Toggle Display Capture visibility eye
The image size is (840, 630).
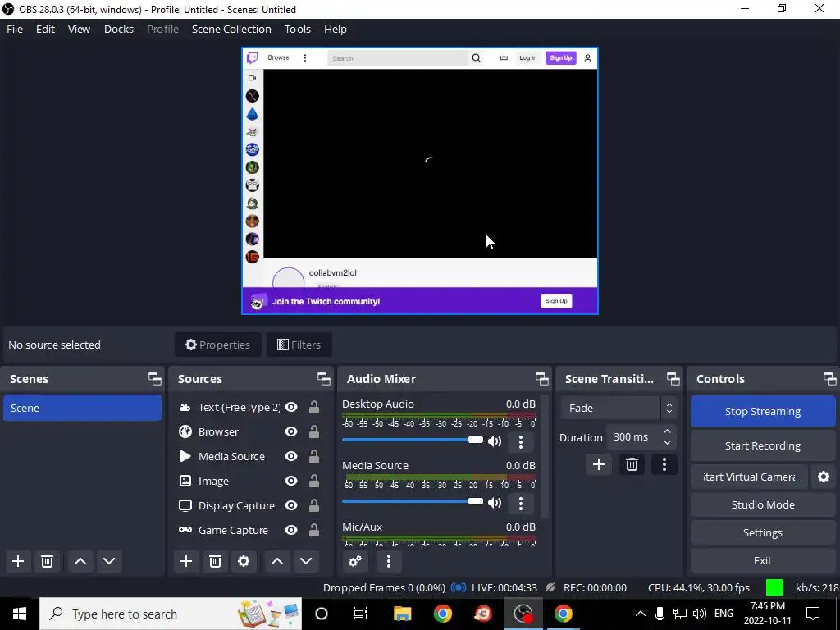coord(291,505)
